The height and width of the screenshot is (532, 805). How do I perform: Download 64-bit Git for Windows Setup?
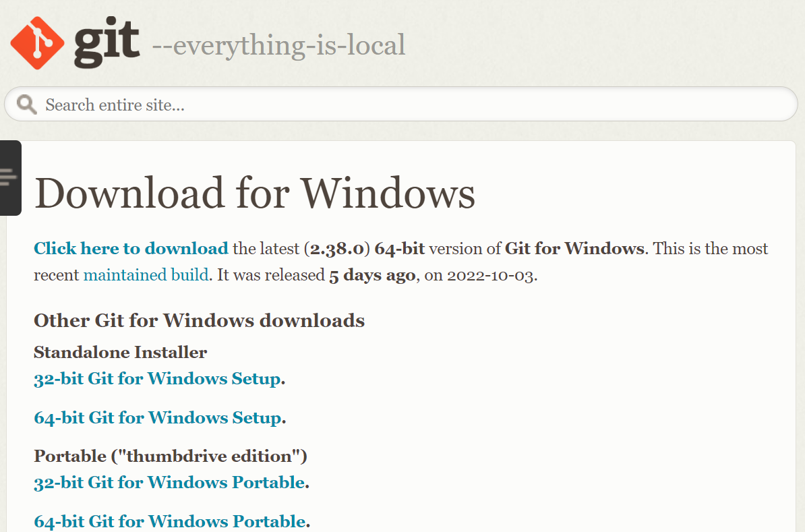[x=158, y=418]
